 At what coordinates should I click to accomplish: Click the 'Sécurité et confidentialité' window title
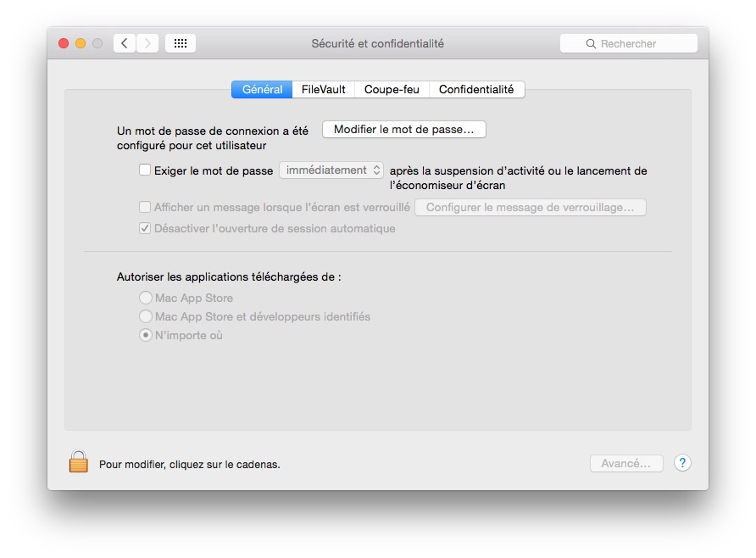[377, 43]
